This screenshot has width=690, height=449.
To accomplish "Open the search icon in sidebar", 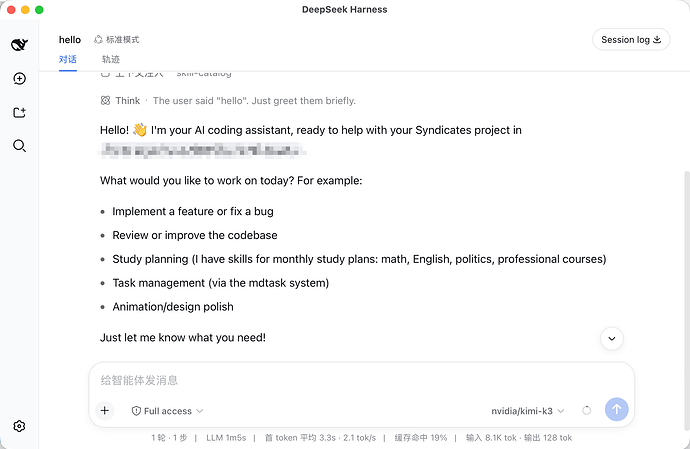I will pos(19,146).
